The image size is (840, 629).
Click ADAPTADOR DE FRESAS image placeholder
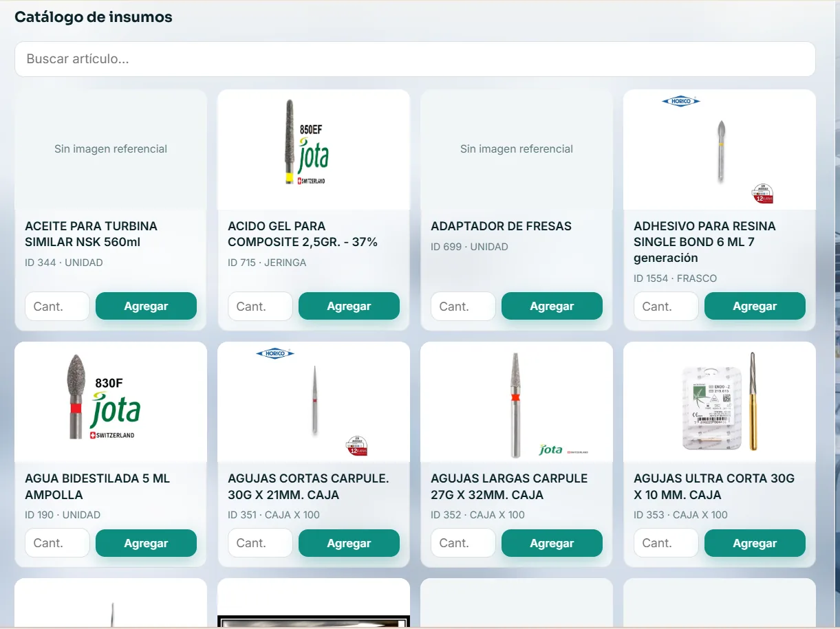click(x=517, y=150)
